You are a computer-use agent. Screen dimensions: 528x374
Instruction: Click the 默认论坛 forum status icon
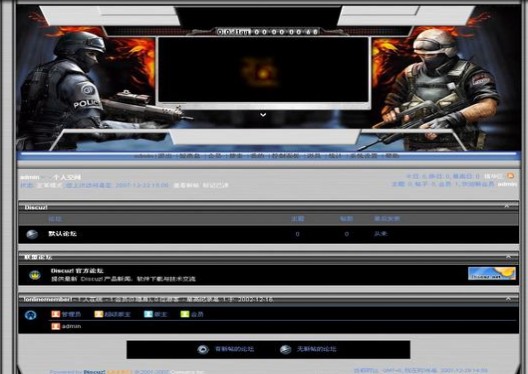click(32, 234)
